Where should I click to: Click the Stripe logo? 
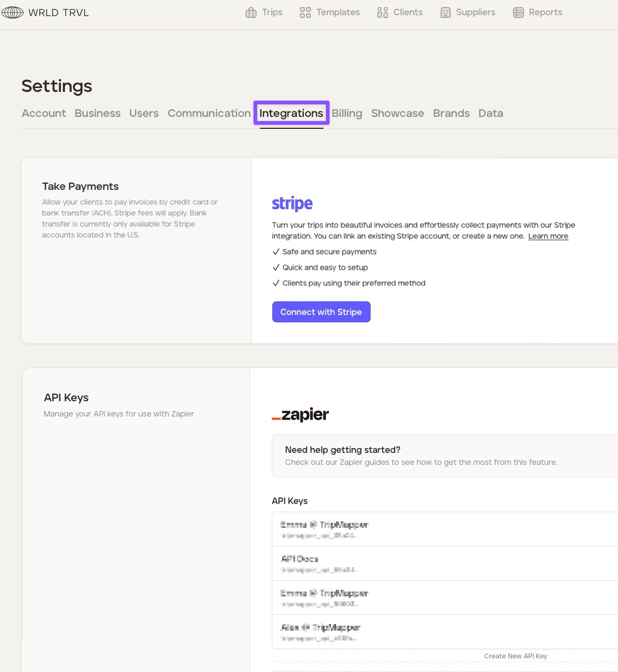pos(292,203)
